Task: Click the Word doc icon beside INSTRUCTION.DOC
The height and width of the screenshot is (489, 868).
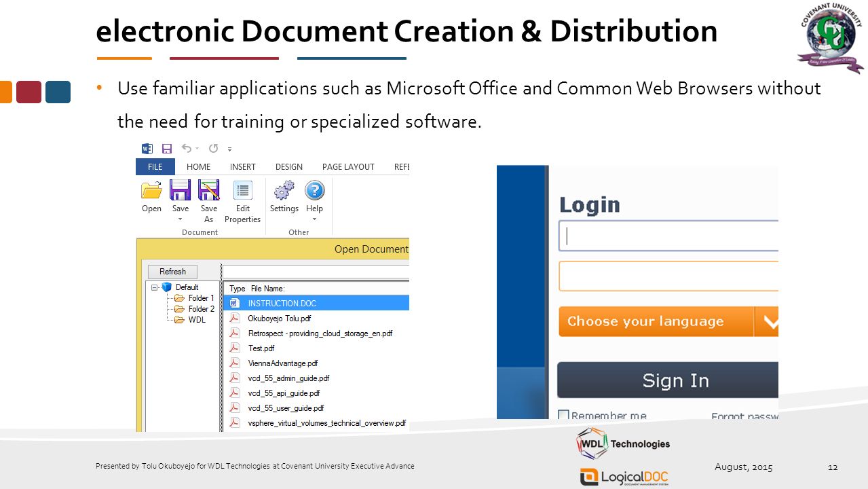Action: tap(235, 303)
